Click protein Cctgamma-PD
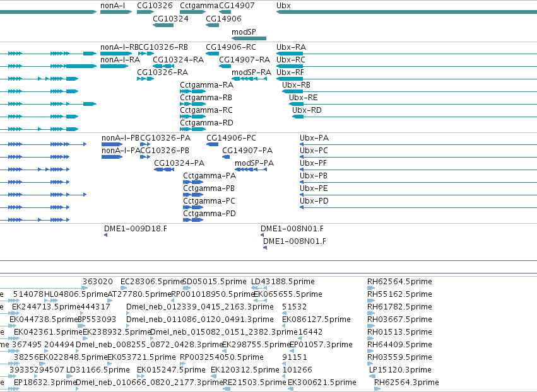The width and height of the screenshot is (537, 392). tap(209, 214)
